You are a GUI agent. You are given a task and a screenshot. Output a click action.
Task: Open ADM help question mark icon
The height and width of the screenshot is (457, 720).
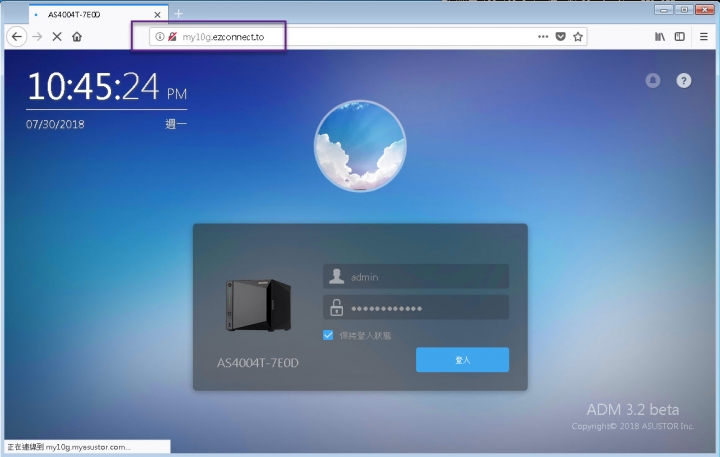684,80
